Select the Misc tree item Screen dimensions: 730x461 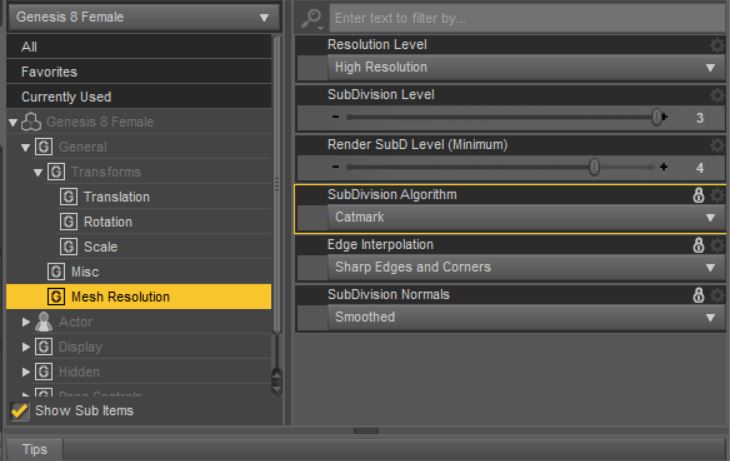[85, 272]
